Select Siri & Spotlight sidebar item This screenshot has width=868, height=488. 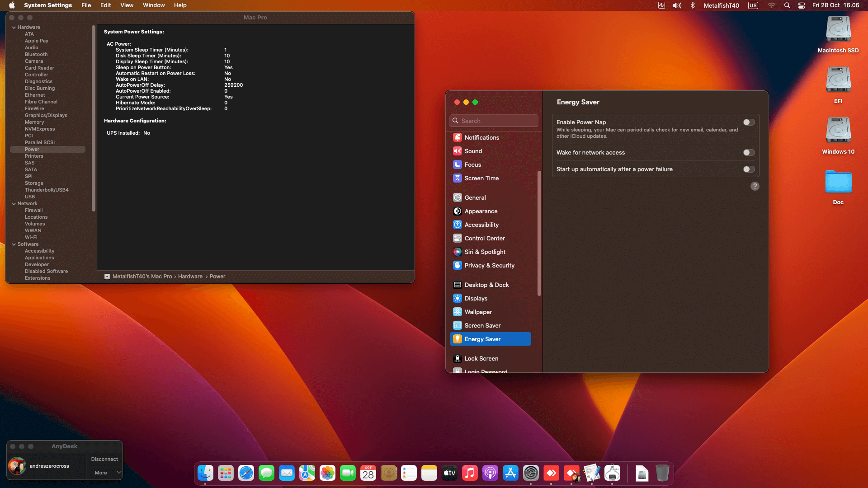point(485,252)
